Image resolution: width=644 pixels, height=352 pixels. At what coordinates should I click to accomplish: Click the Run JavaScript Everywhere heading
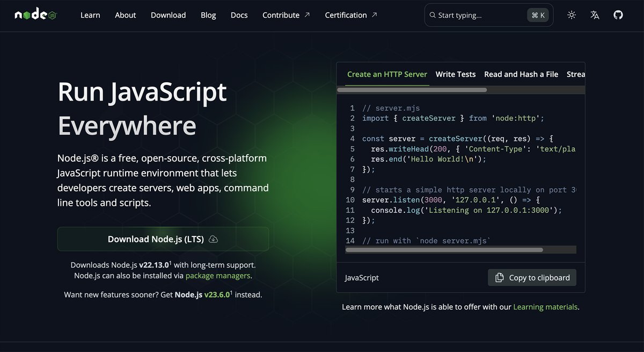[x=142, y=109]
